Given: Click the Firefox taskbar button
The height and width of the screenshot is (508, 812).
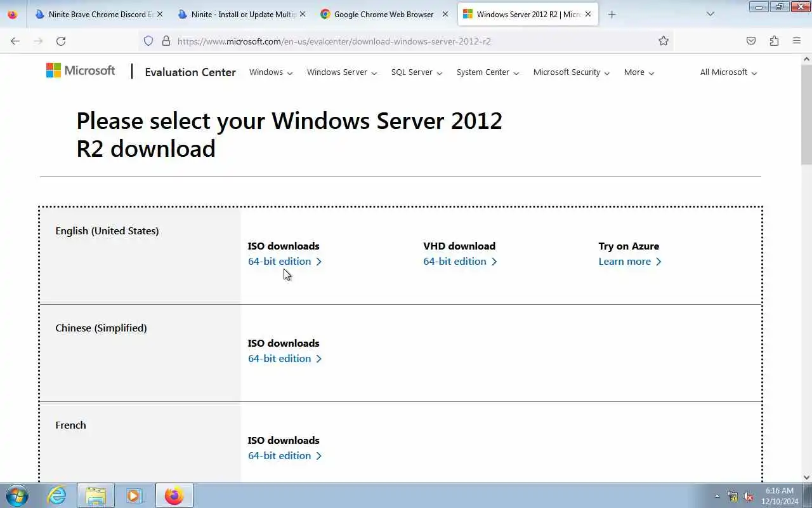Looking at the screenshot, I should point(174,495).
